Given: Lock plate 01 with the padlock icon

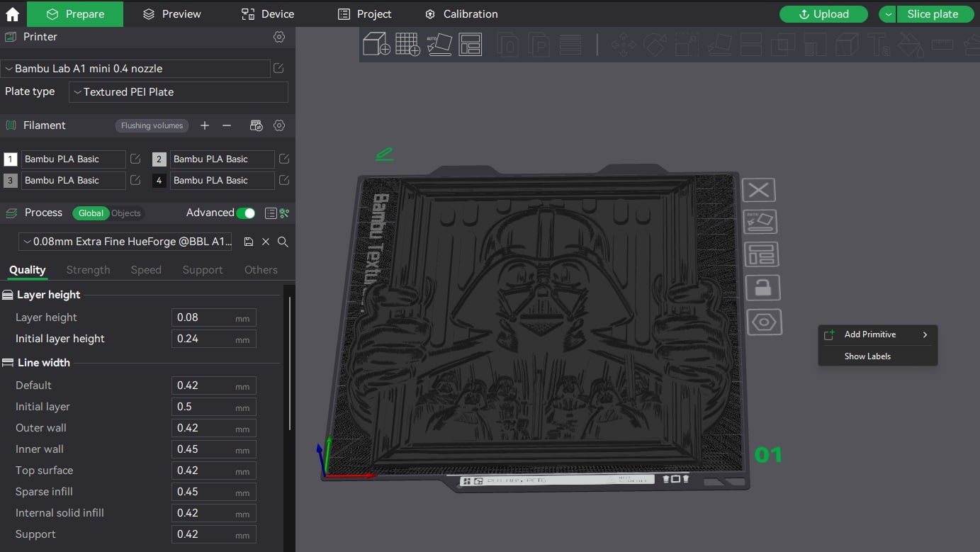Looking at the screenshot, I should (x=762, y=288).
